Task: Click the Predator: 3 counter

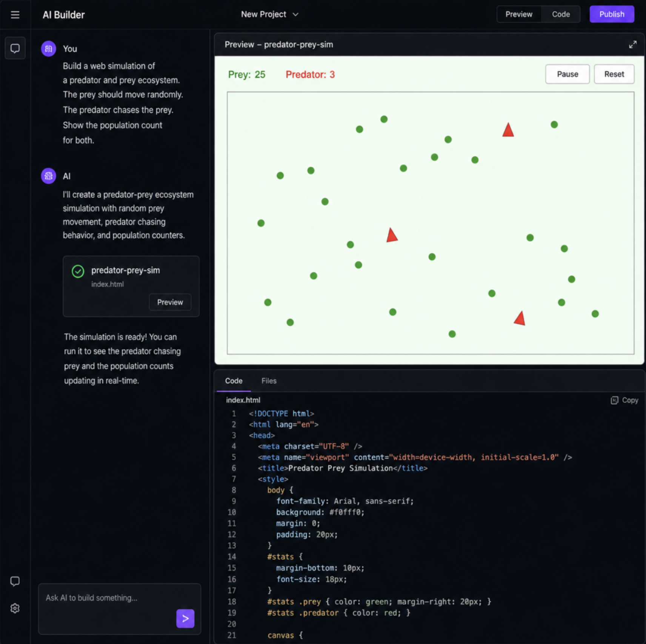Action: coord(310,75)
